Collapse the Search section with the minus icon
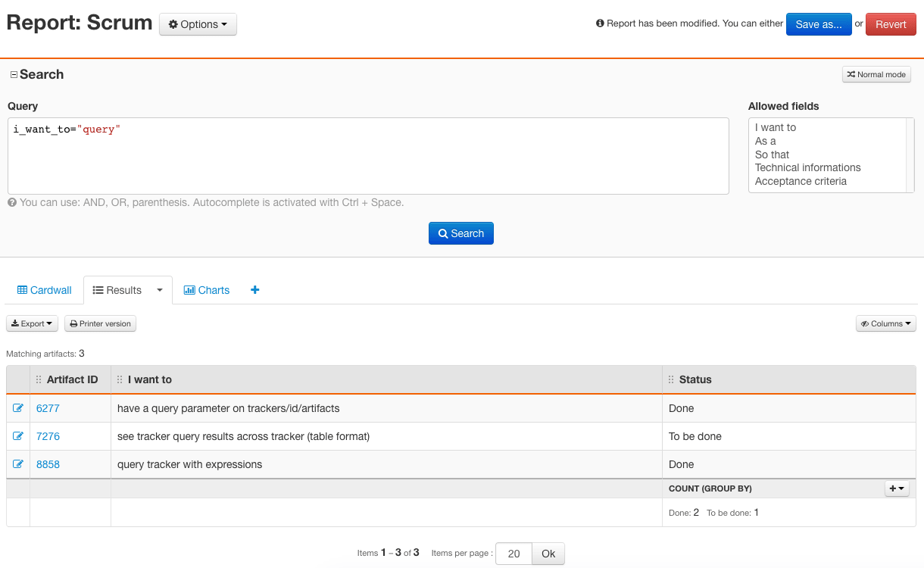The image size is (924, 568). click(12, 73)
